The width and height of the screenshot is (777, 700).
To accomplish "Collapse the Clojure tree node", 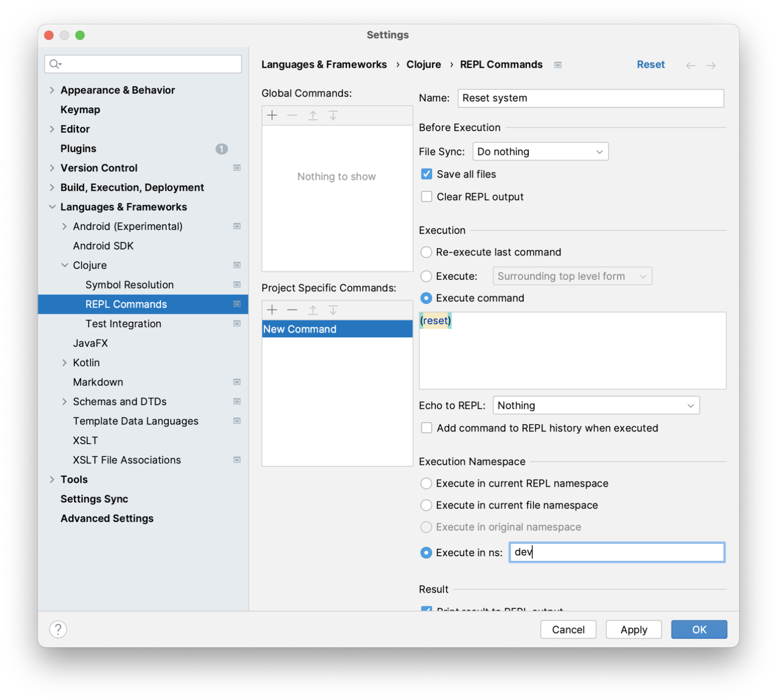I will (x=64, y=265).
